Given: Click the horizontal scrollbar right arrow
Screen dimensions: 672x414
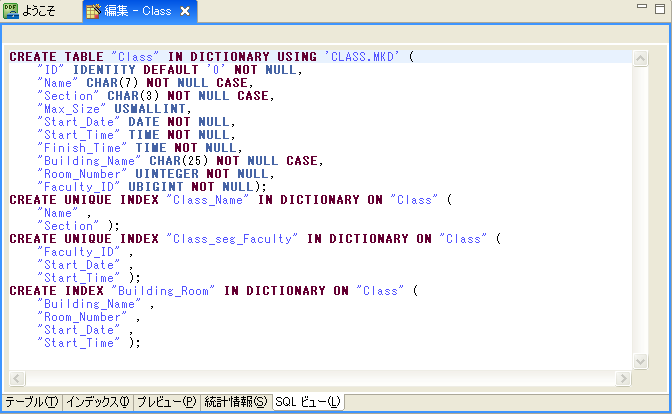Looking at the screenshot, I should click(x=624, y=379).
